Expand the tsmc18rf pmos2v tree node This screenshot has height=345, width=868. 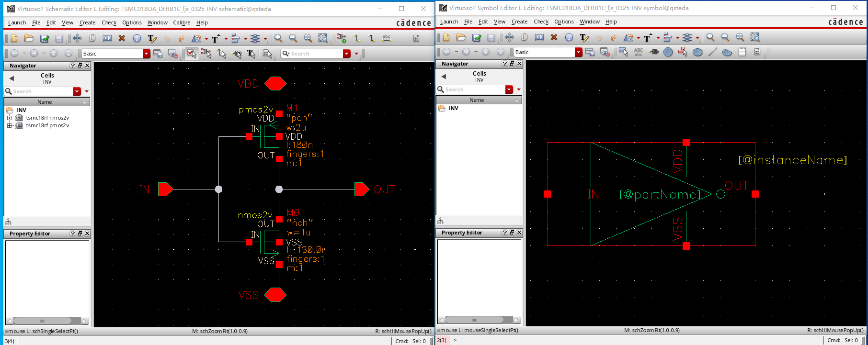(9, 125)
